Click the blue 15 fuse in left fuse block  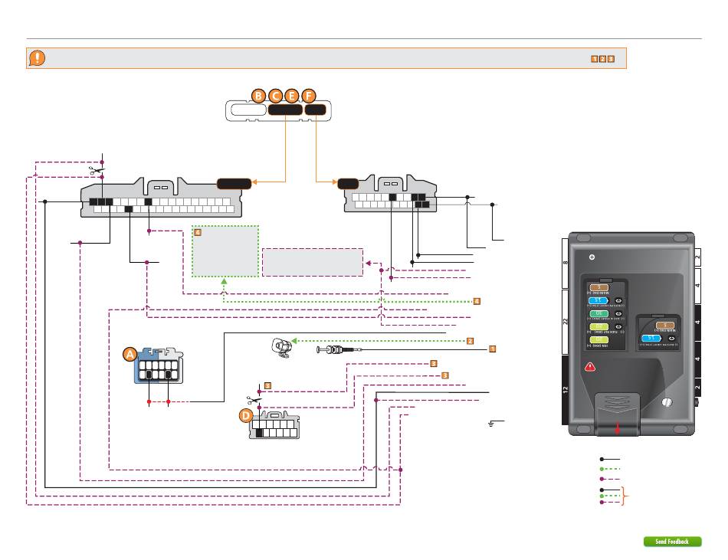[598, 300]
